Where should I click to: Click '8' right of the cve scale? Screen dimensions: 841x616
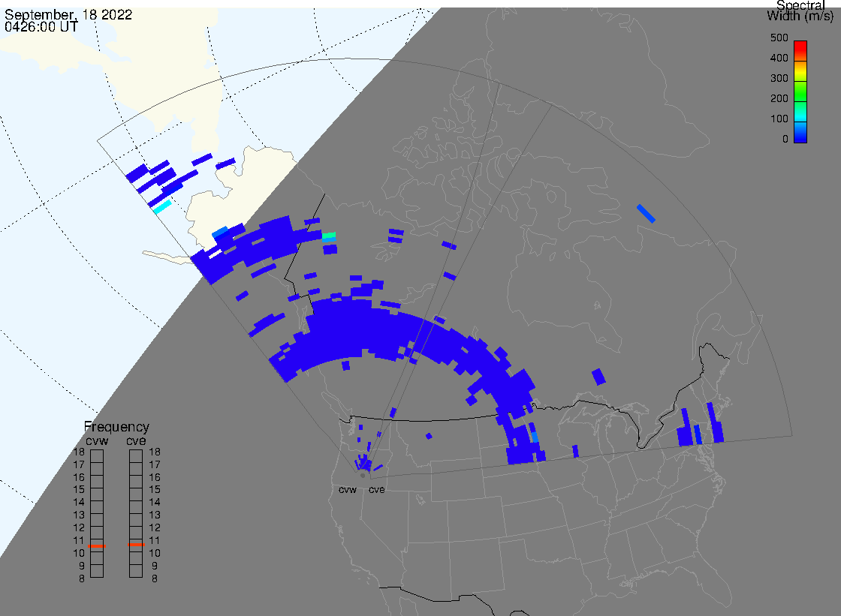tap(155, 578)
